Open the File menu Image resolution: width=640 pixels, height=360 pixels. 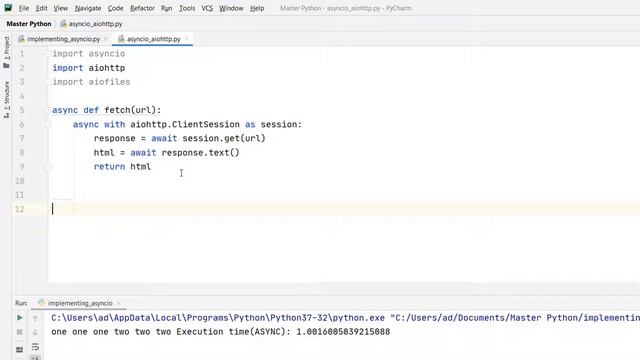(x=24, y=8)
